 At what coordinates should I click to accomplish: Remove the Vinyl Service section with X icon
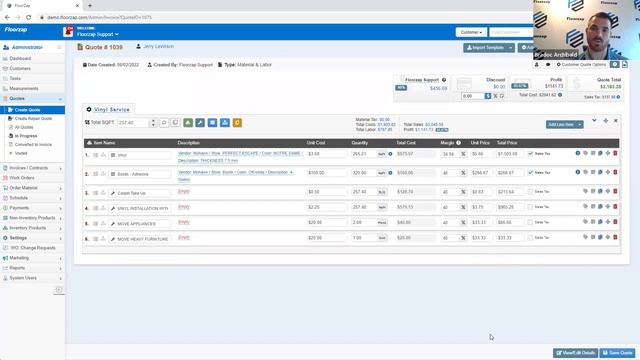click(616, 121)
